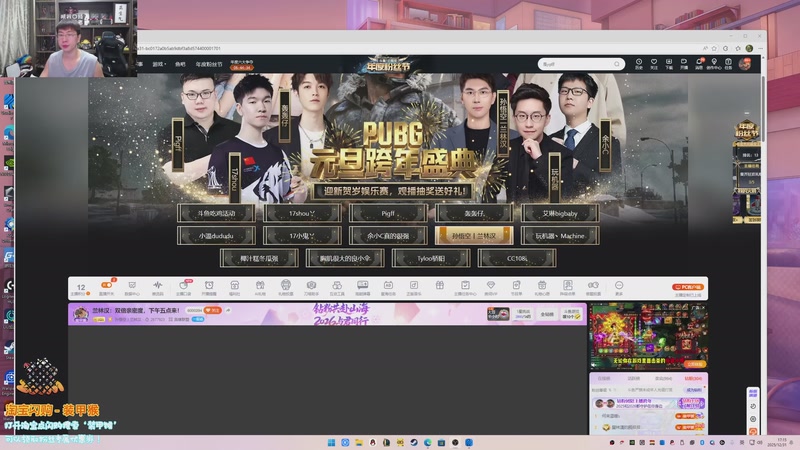Switch to the Pigff stream tab
The width and height of the screenshot is (800, 450).
click(x=388, y=213)
